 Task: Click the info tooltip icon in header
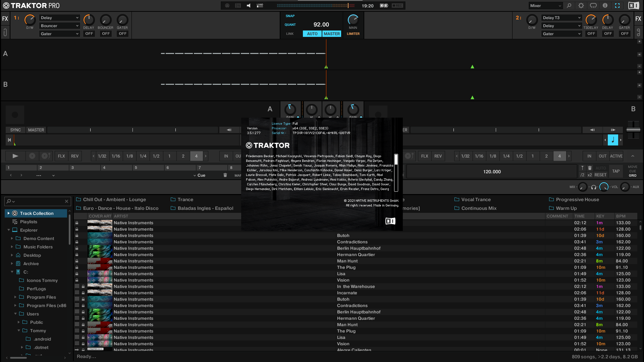(x=605, y=6)
